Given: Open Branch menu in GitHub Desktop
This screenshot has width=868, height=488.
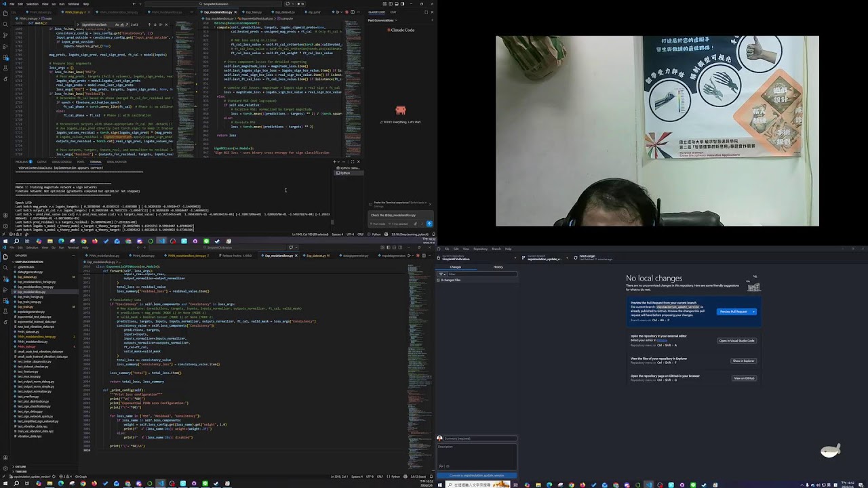Looking at the screenshot, I should click(x=496, y=249).
